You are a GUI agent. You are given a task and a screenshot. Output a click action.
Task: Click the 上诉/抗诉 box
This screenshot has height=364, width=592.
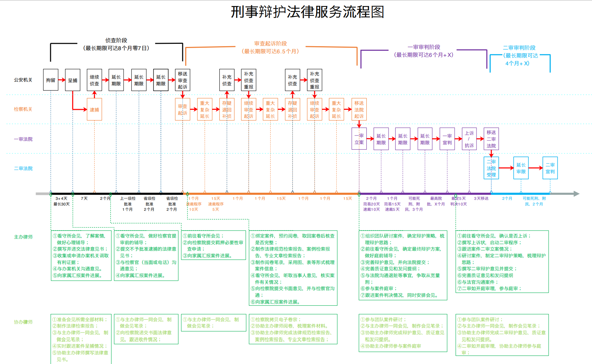(x=469, y=139)
